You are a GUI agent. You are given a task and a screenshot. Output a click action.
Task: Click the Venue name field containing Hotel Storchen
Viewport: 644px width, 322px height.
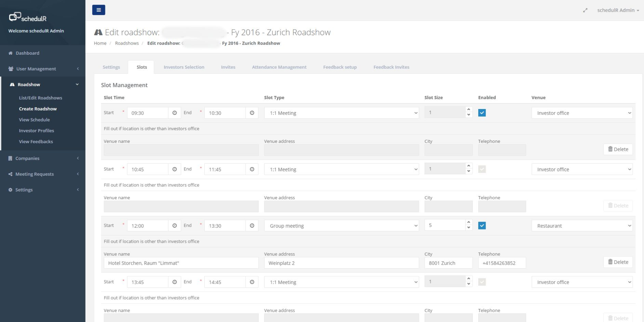(181, 263)
